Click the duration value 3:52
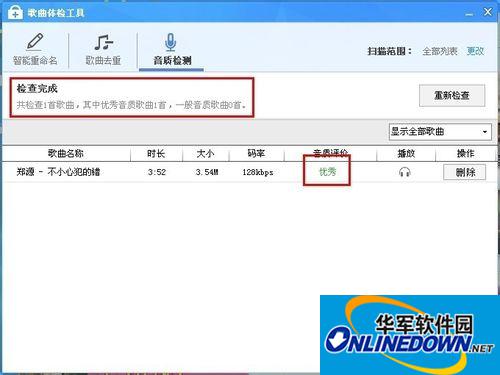 tap(157, 172)
